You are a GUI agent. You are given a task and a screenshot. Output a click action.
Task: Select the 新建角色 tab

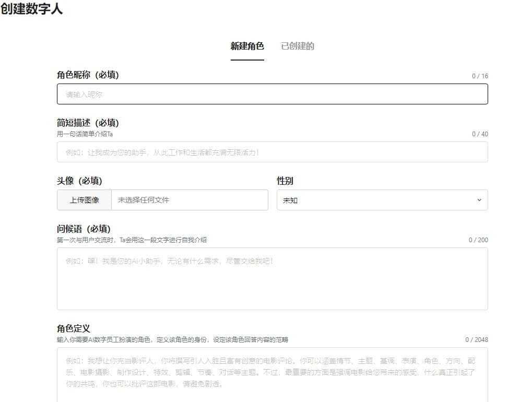click(247, 46)
